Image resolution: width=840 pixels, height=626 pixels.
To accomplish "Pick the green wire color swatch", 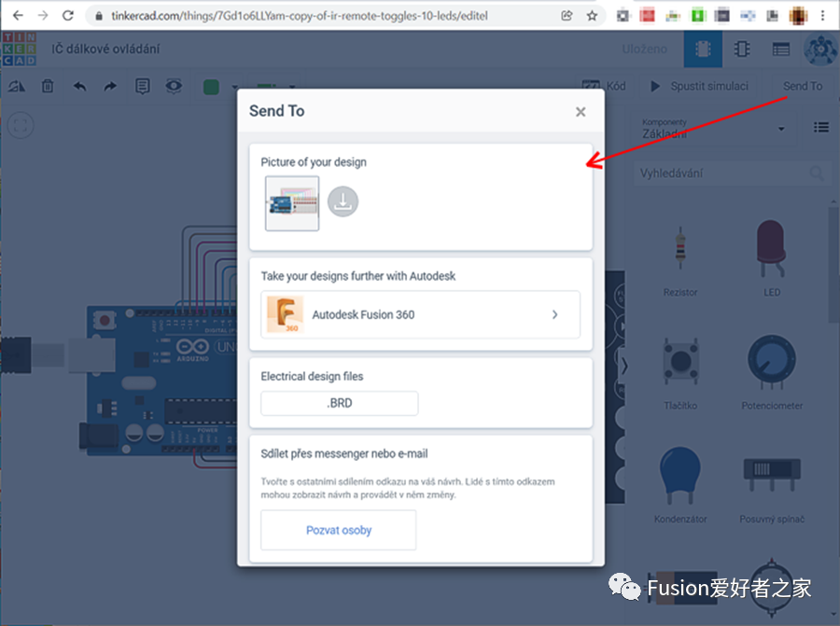I will click(211, 87).
